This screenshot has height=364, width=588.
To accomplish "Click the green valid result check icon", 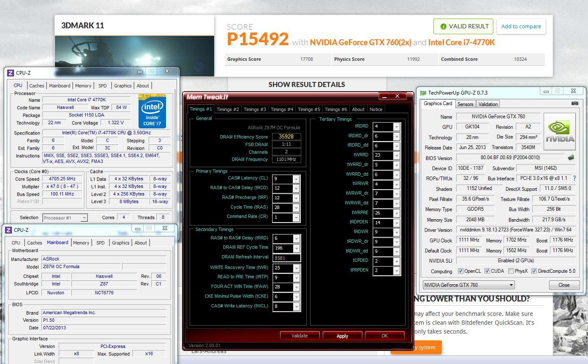I will coord(443,26).
